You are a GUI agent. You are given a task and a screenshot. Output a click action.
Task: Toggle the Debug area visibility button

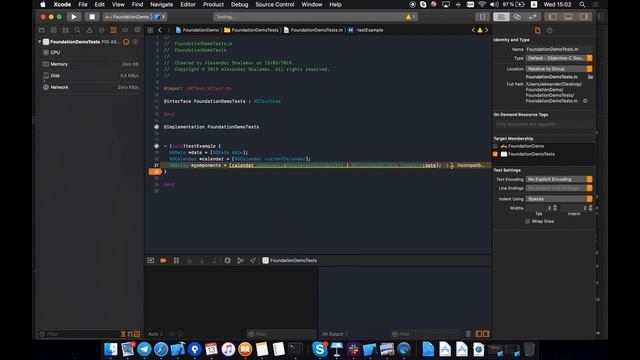coord(568,17)
